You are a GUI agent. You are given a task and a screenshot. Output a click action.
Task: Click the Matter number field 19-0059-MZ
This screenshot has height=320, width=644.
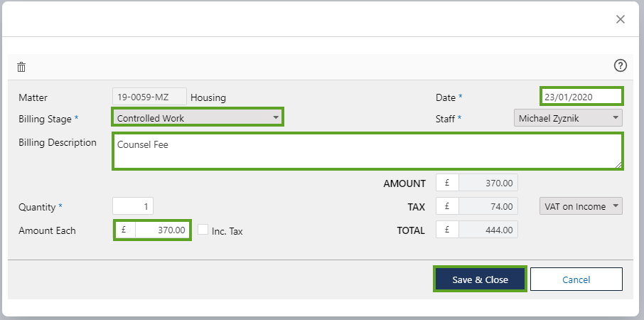[149, 96]
